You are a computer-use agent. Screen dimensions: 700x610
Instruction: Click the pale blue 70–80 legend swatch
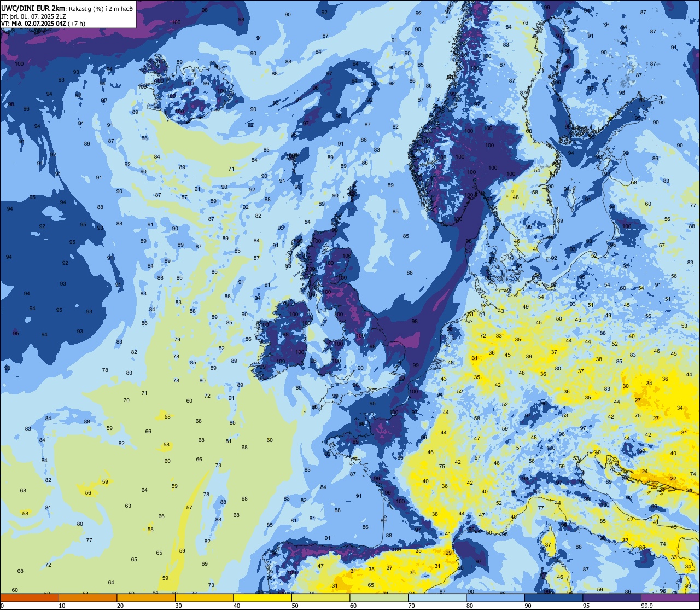(x=437, y=597)
